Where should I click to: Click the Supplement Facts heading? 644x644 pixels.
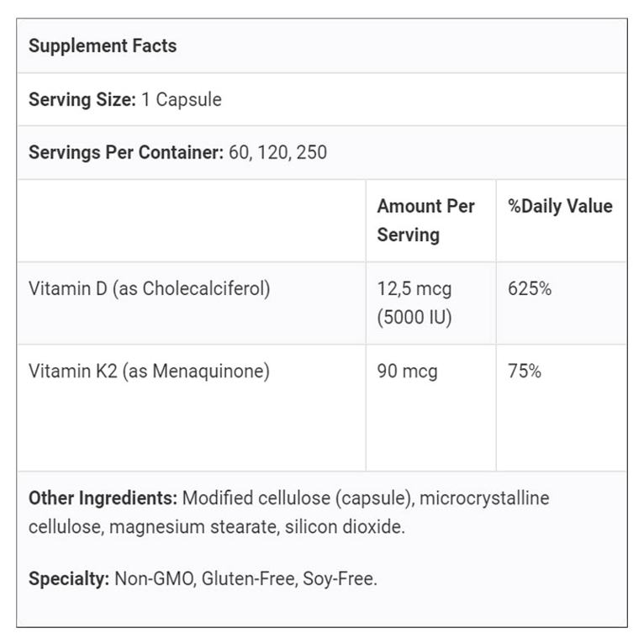[103, 45]
